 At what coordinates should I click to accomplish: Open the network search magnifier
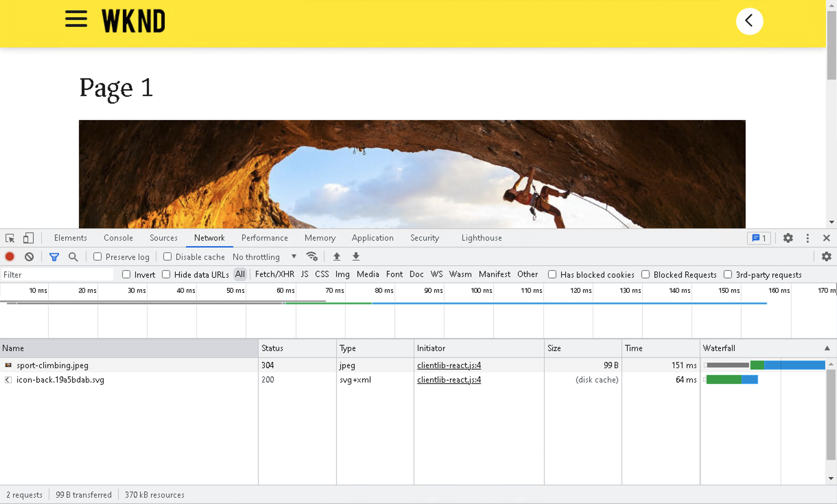pos(73,256)
